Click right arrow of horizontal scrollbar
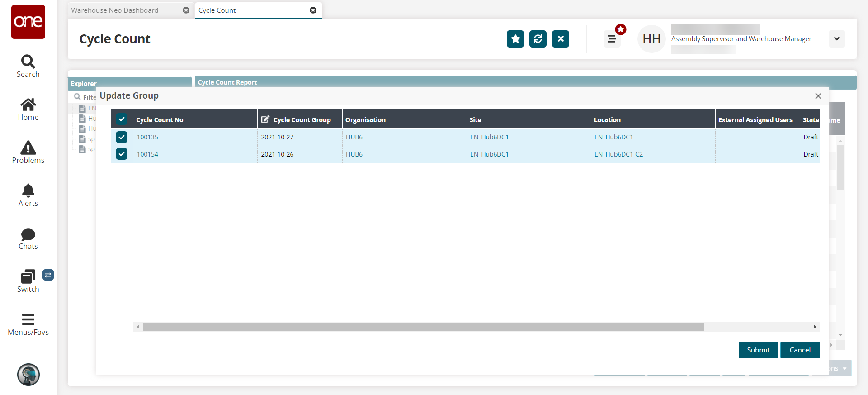The height and width of the screenshot is (395, 868). (x=815, y=327)
